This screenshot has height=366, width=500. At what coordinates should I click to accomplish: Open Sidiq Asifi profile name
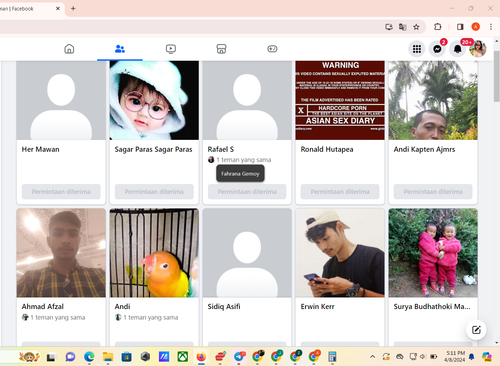(224, 306)
